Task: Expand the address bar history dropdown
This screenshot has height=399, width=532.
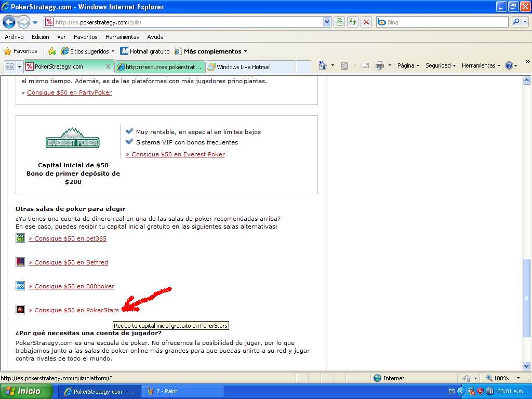Action: click(x=327, y=22)
